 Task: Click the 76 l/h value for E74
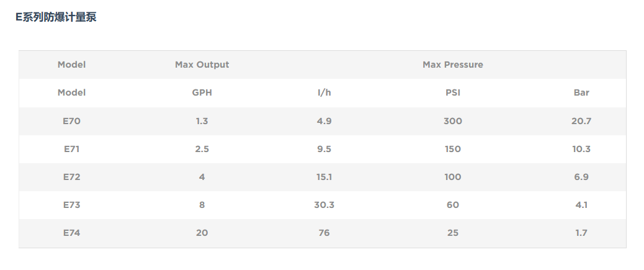pos(324,233)
